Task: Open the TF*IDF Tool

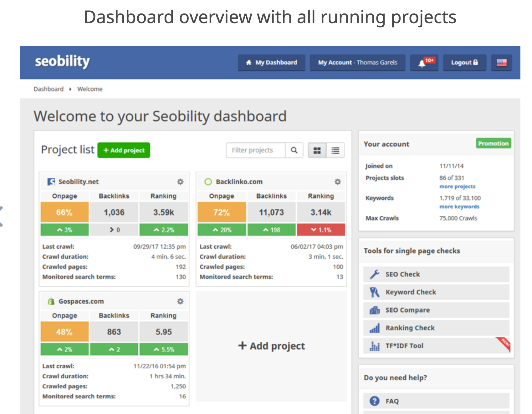Action: point(436,346)
